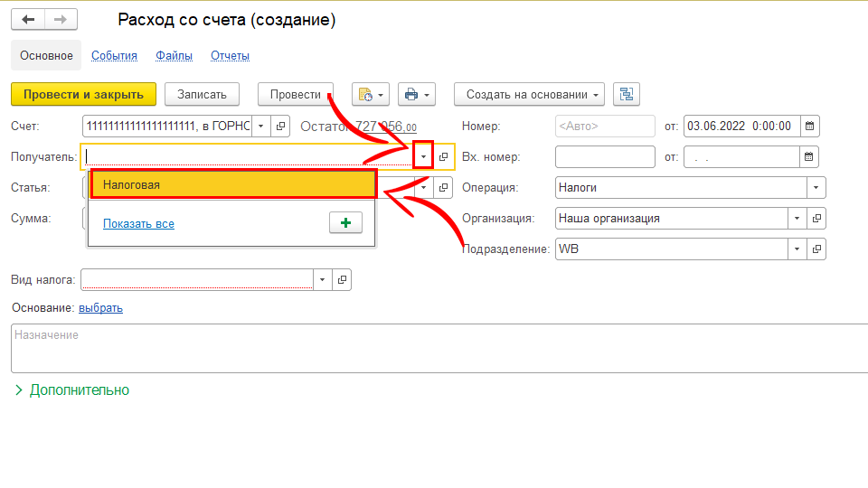Switch to the События tab
This screenshot has width=868, height=488.
pos(114,56)
